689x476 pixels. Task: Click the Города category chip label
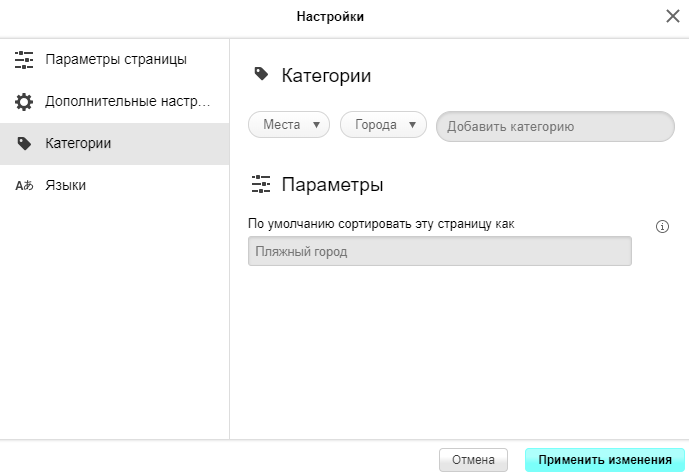click(375, 125)
